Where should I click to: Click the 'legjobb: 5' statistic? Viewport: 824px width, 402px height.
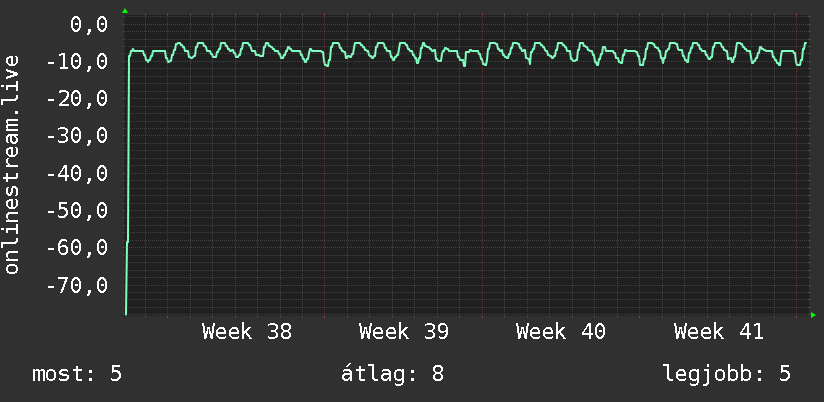tap(727, 374)
